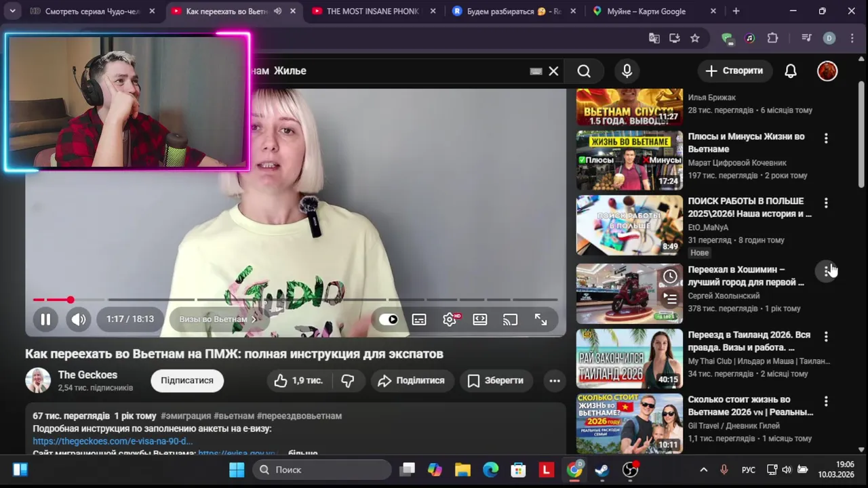Add Хошимин video to Watch Later clock
This screenshot has width=868, height=488.
coord(670,276)
